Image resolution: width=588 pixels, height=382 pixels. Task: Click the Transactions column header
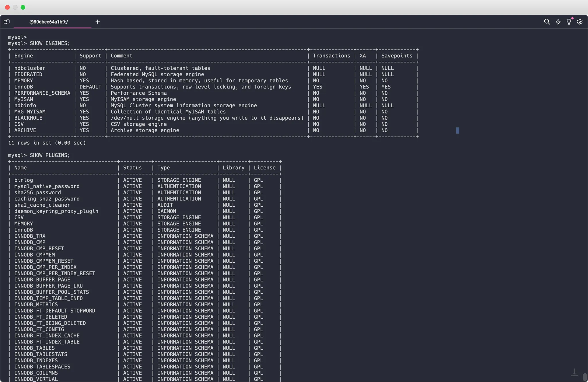point(331,56)
